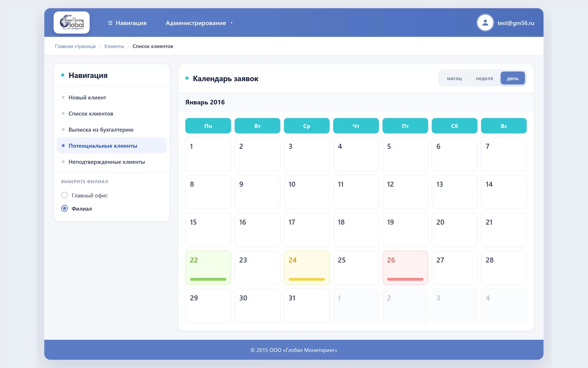Image resolution: width=588 pixels, height=368 pixels.
Task: Open yellow highlighted day 24
Action: [x=307, y=268]
